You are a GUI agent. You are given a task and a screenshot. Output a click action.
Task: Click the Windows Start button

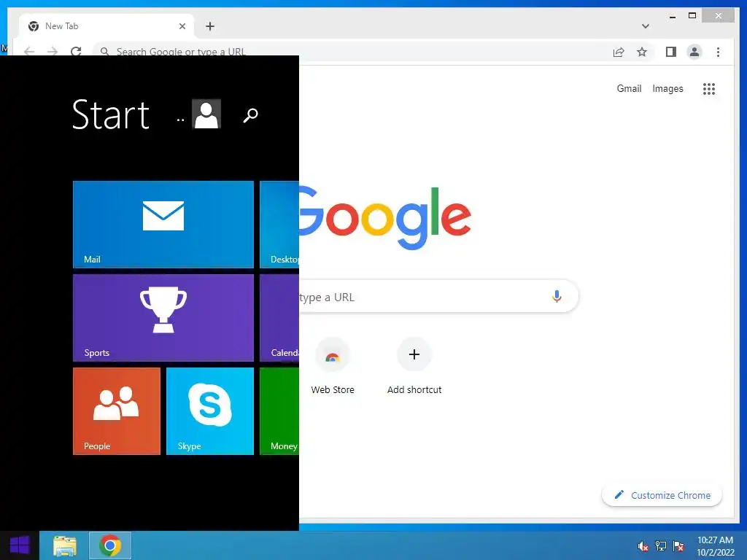coord(20,545)
